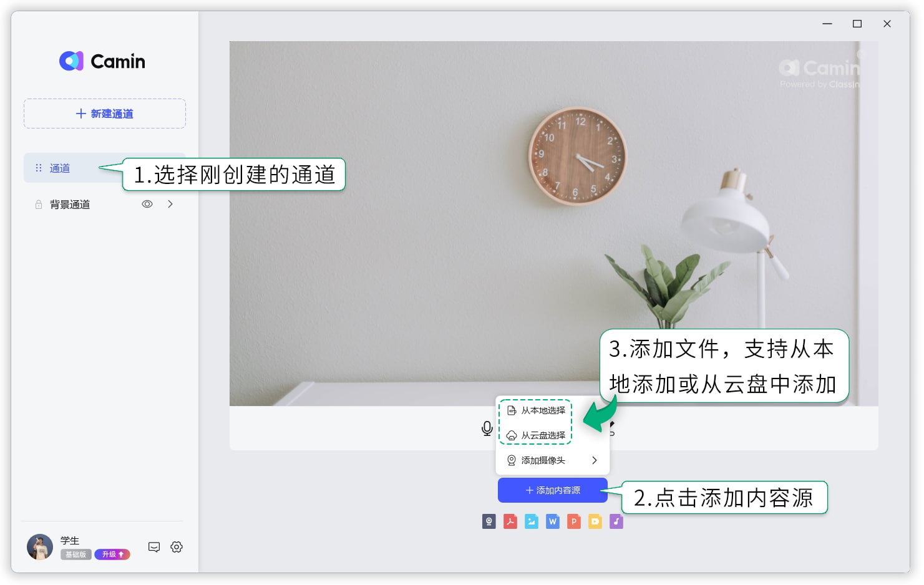Click the blue 添加内容源 button
This screenshot has width=924, height=585.
point(553,490)
